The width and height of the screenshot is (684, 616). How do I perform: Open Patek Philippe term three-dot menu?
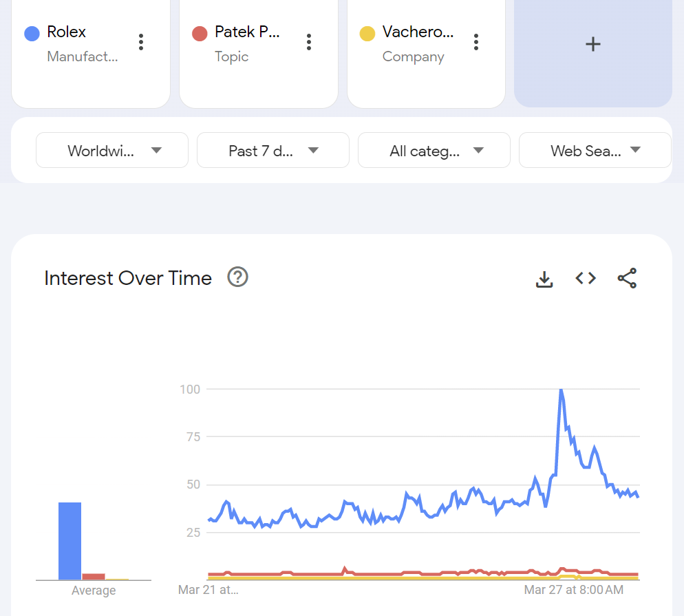(x=309, y=42)
